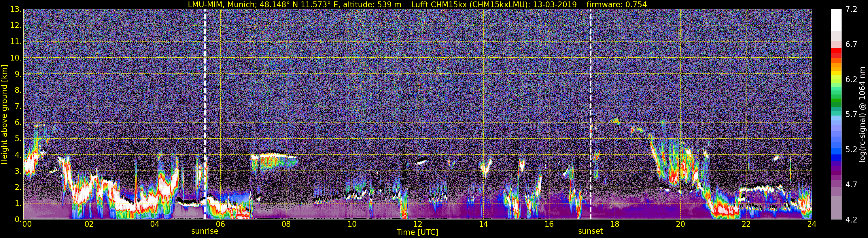This screenshot has height=238, width=868.
Task: Click the time axis tick '02'
Action: click(89, 224)
